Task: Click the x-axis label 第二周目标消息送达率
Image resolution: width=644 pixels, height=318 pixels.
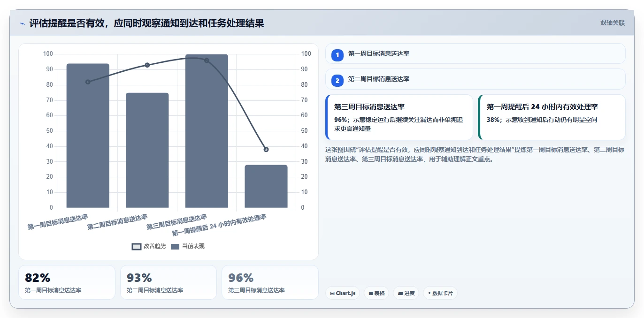Action: (117, 222)
